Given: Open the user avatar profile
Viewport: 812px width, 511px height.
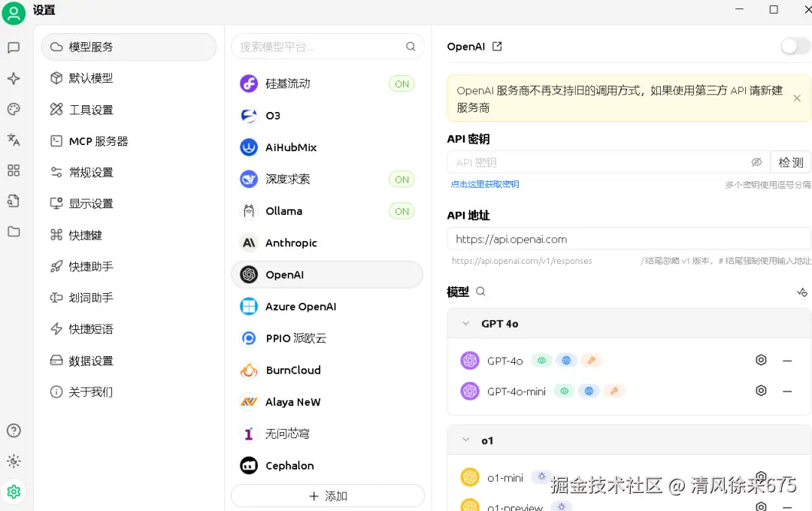Looking at the screenshot, I should point(14,13).
